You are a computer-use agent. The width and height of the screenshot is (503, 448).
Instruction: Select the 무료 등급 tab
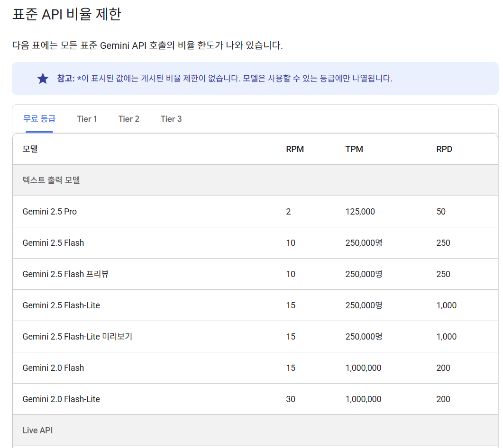click(x=39, y=119)
